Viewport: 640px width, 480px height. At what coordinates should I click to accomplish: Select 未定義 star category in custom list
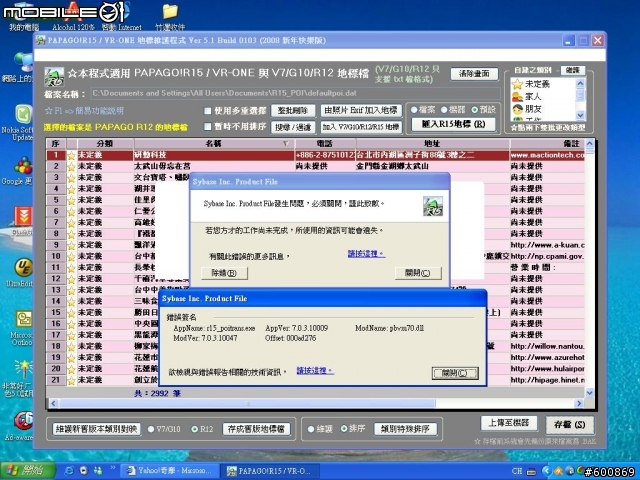point(518,84)
